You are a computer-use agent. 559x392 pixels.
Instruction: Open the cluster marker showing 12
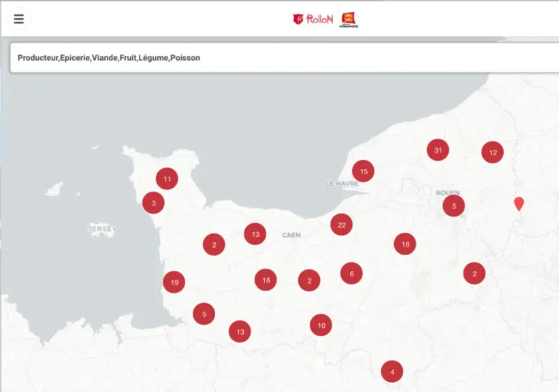(x=493, y=152)
